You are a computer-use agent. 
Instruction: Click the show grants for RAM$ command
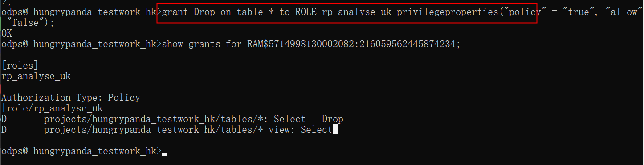coord(311,45)
